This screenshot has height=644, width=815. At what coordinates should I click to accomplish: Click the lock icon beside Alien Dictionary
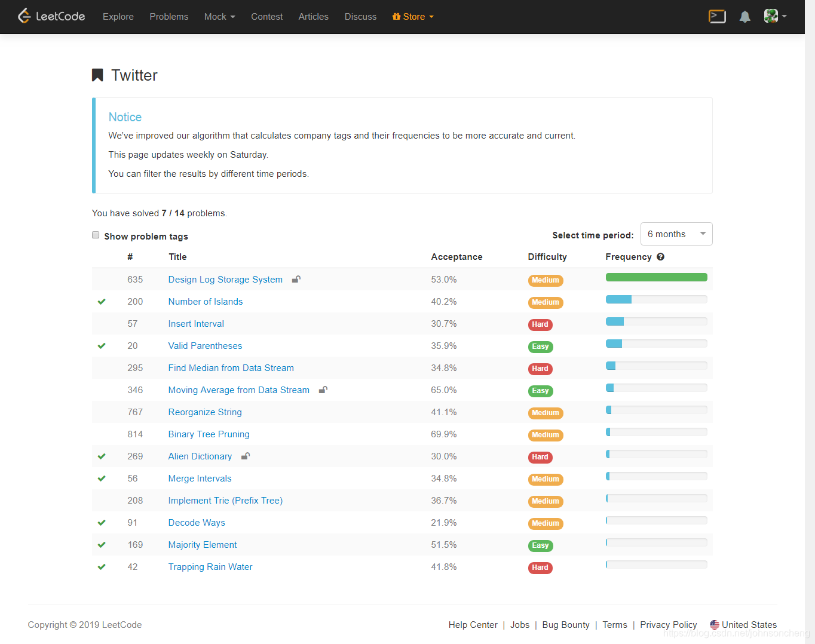click(x=245, y=456)
